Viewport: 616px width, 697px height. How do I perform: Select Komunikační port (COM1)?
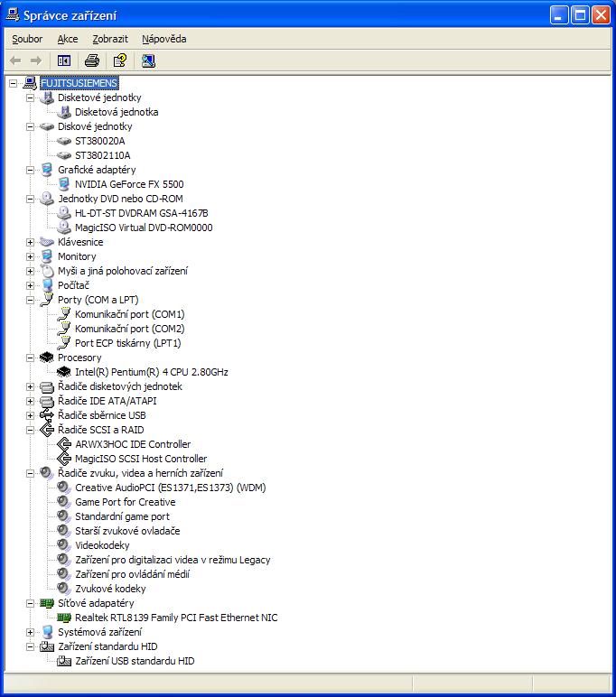[x=129, y=314]
